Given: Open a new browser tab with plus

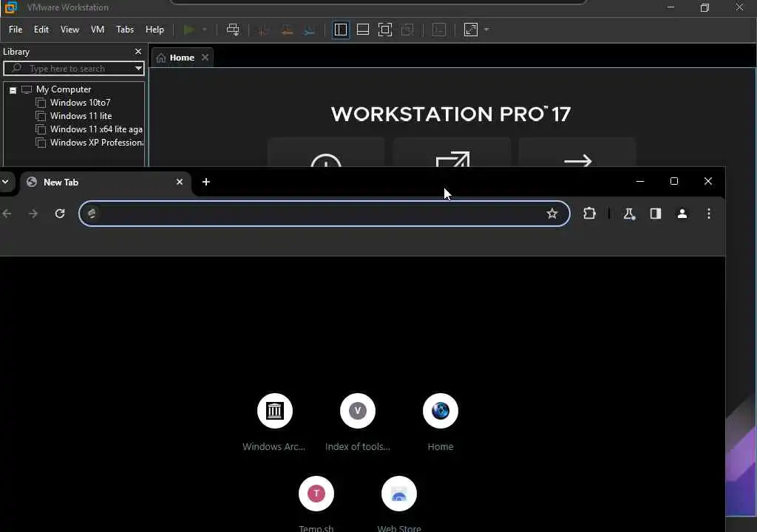Looking at the screenshot, I should point(206,182).
